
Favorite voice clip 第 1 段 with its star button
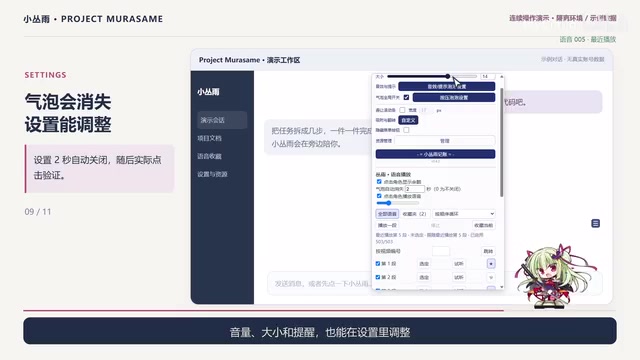[x=491, y=264]
